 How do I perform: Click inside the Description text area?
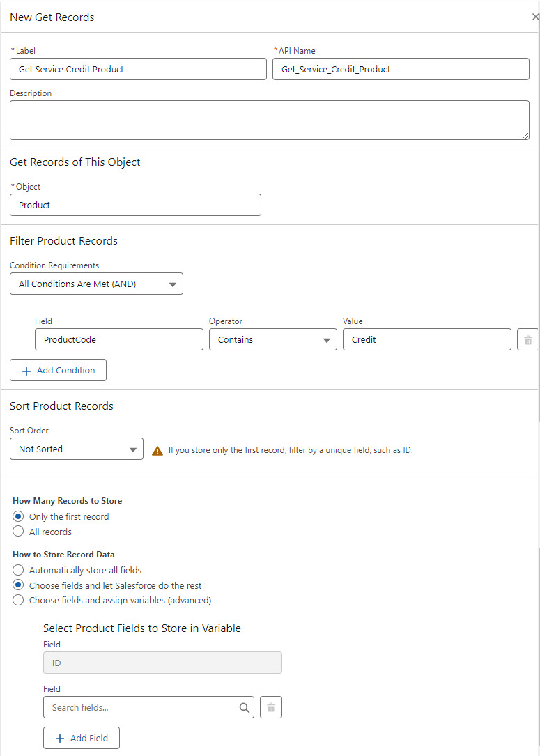pyautogui.click(x=269, y=120)
